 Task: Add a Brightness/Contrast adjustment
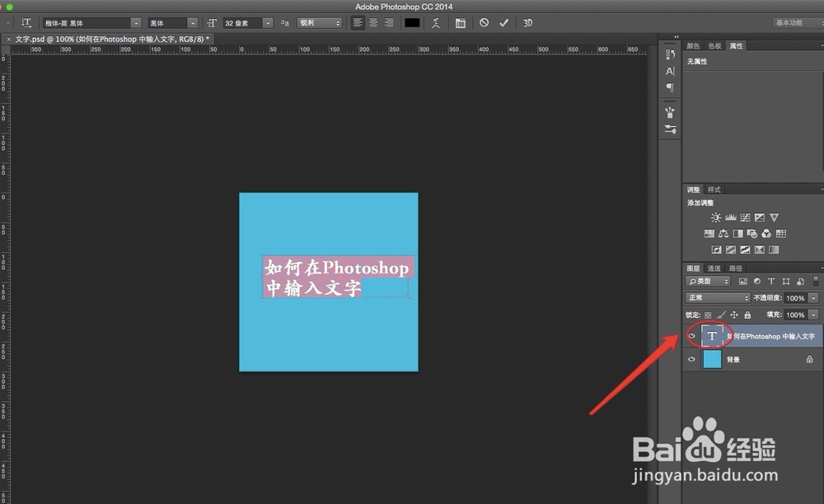[x=716, y=217]
